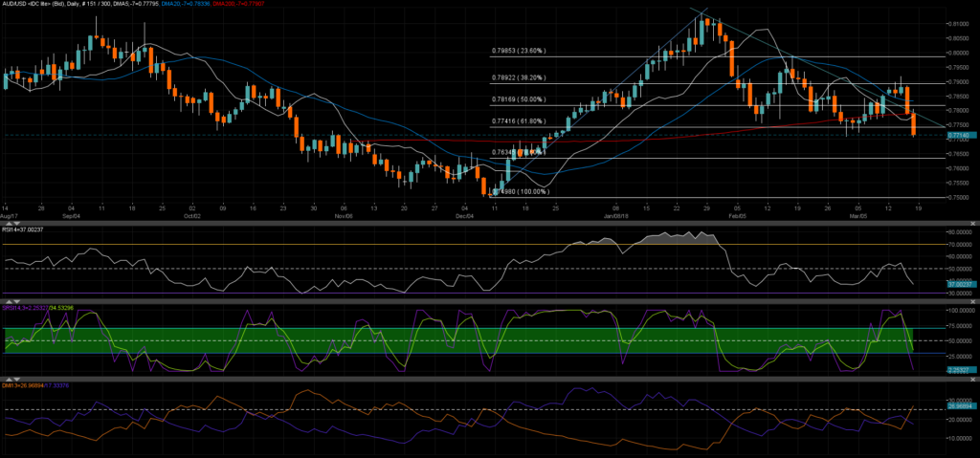
Task: Select the 0.78922 (38.20%) Fibonacci label
Action: click(x=519, y=77)
